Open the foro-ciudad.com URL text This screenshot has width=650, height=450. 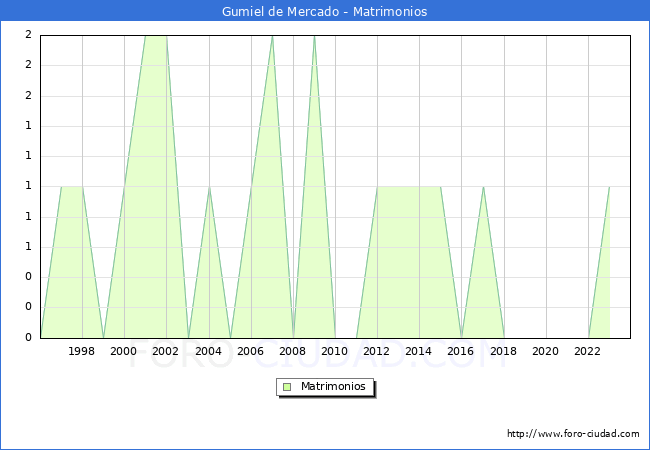point(573,434)
